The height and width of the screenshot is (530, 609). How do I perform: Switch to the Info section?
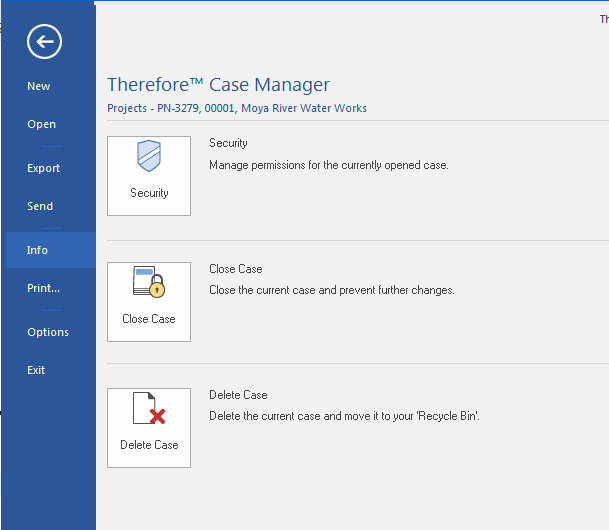[37, 250]
